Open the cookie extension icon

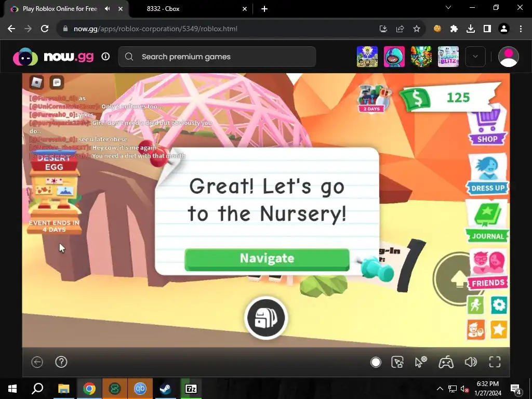click(x=437, y=29)
